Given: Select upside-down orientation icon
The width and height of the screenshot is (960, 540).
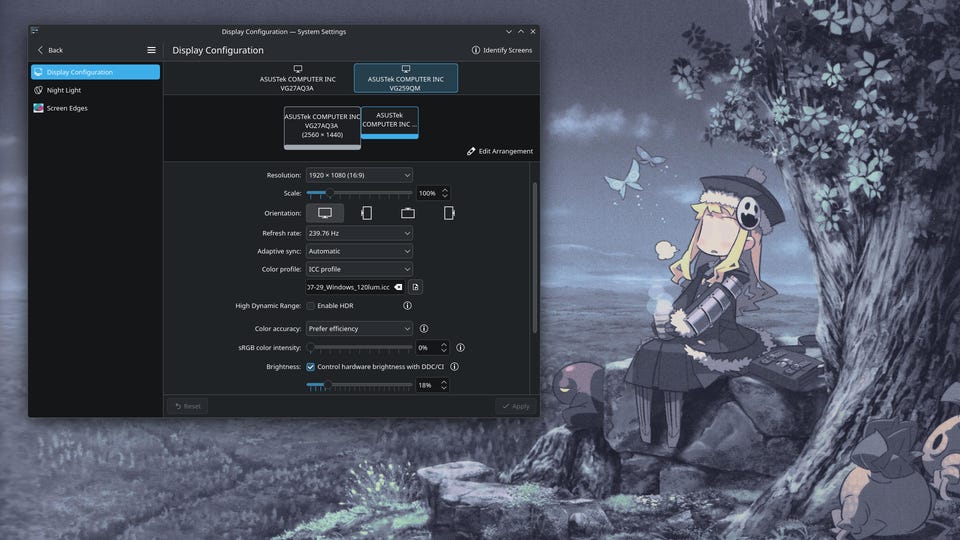Looking at the screenshot, I should [408, 213].
